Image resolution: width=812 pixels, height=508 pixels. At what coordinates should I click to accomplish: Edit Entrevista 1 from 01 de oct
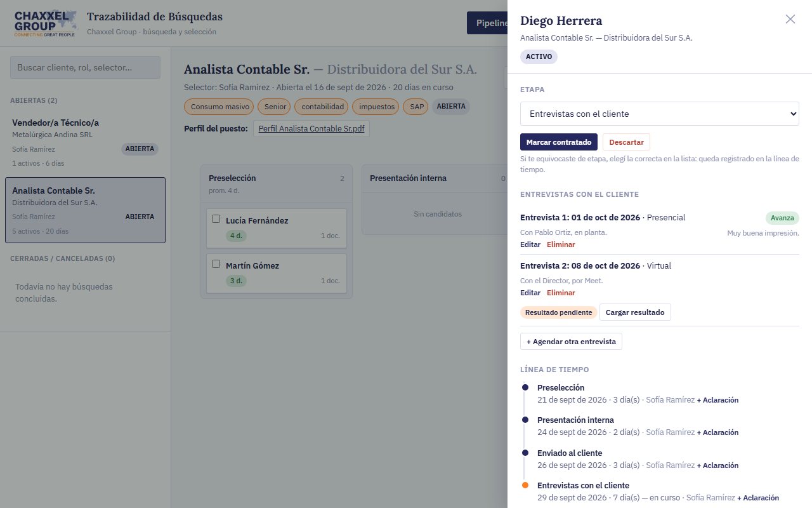pos(530,244)
